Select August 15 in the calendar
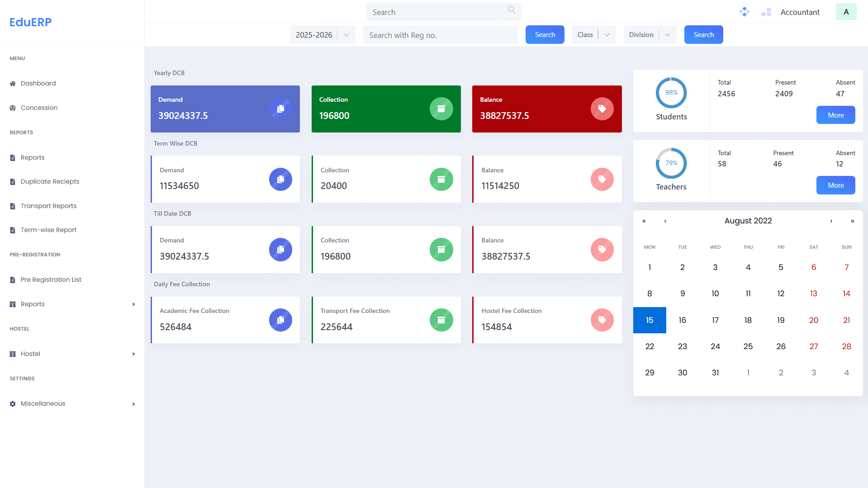Viewport: 868px width, 488px height. pos(650,320)
